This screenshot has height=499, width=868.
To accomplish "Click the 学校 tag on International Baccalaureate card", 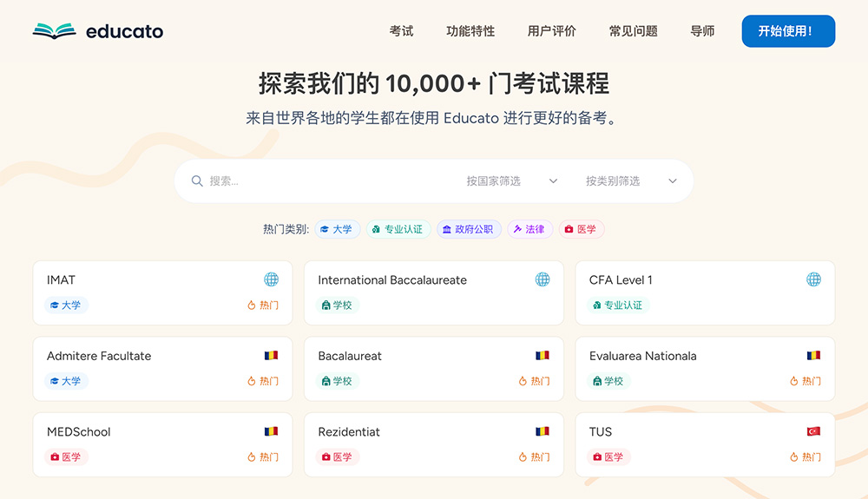I will tap(337, 305).
